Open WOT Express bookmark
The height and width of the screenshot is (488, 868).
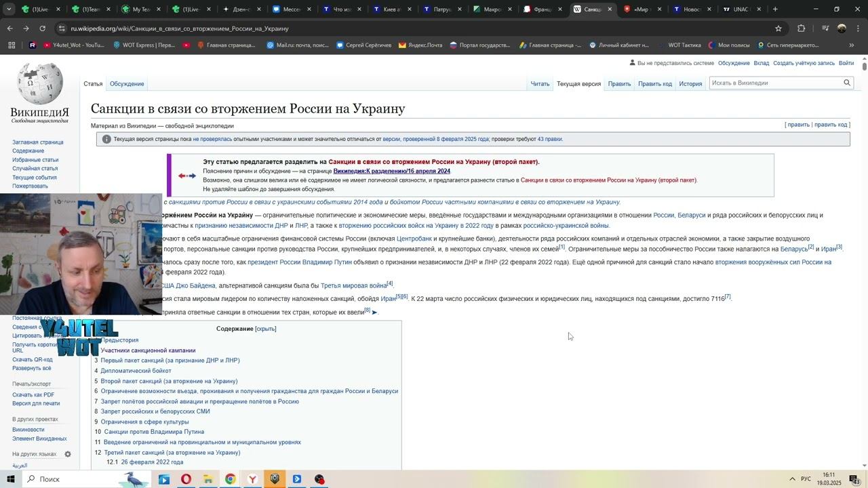tap(144, 45)
